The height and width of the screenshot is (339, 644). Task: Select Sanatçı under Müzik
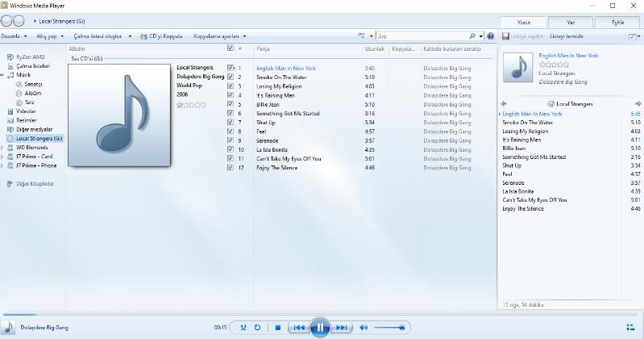[33, 84]
